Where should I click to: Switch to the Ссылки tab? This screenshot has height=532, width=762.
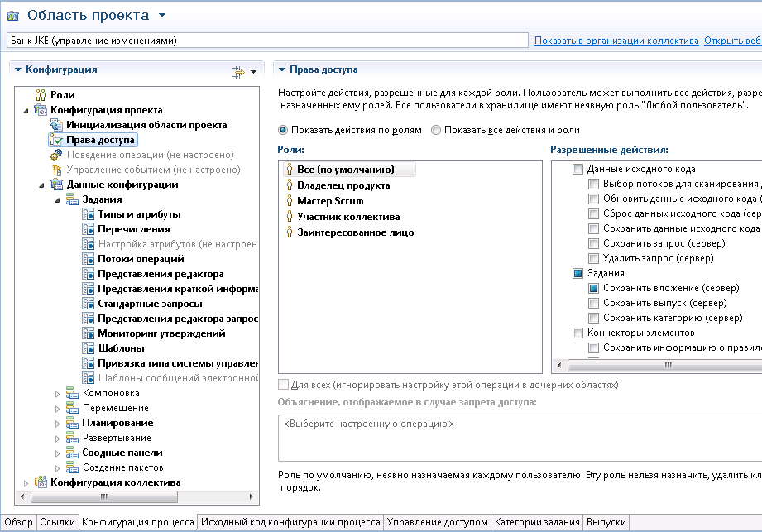pos(57,522)
